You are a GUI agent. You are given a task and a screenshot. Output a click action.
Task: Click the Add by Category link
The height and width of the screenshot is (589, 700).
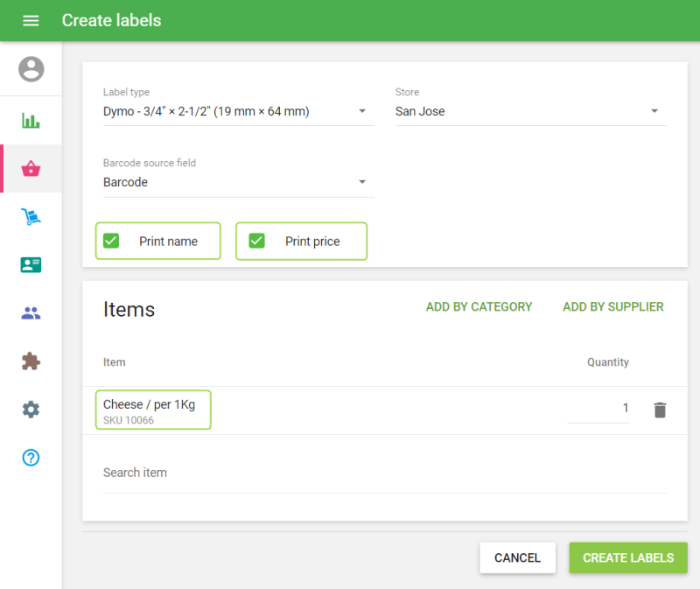(x=479, y=307)
